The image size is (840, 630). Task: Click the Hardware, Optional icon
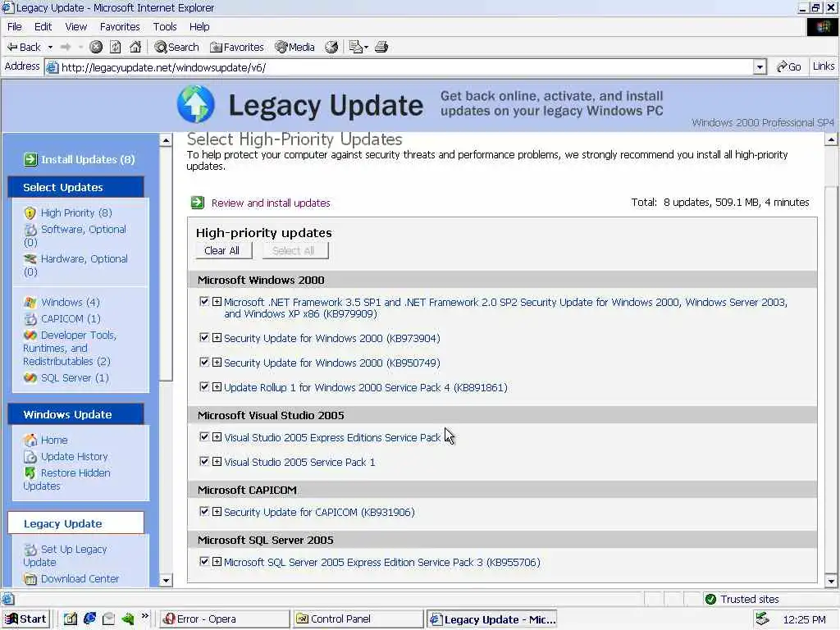[30, 259]
